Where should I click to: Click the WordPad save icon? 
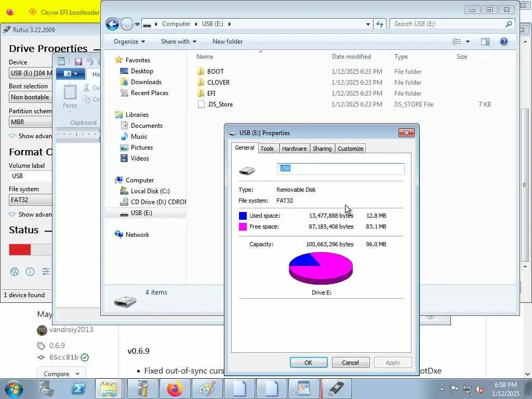[78, 62]
